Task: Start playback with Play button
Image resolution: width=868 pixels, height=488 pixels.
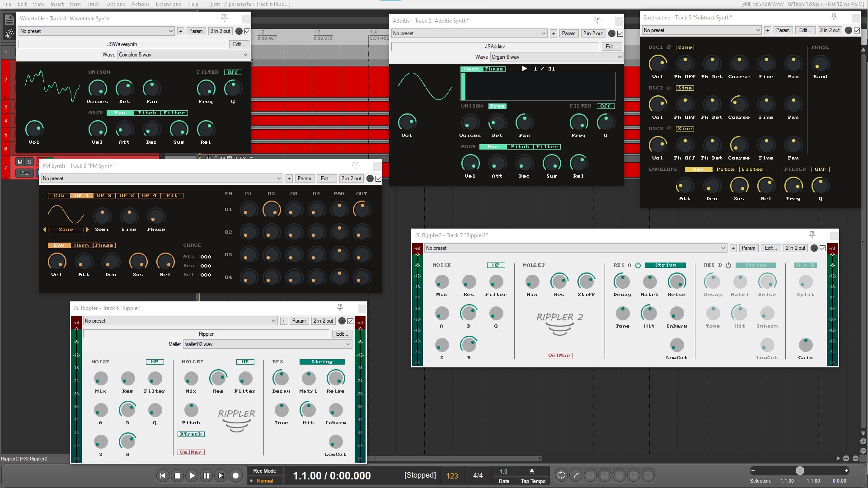Action: coord(192,475)
